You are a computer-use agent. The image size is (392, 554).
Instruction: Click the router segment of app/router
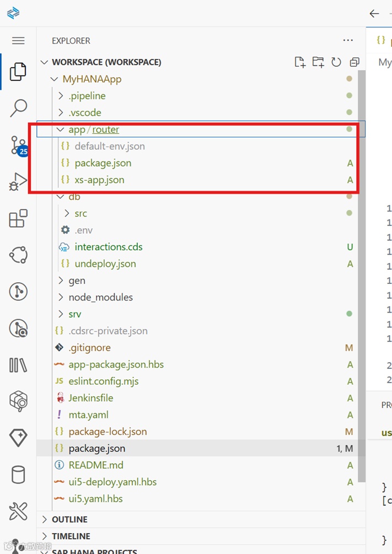pos(106,130)
